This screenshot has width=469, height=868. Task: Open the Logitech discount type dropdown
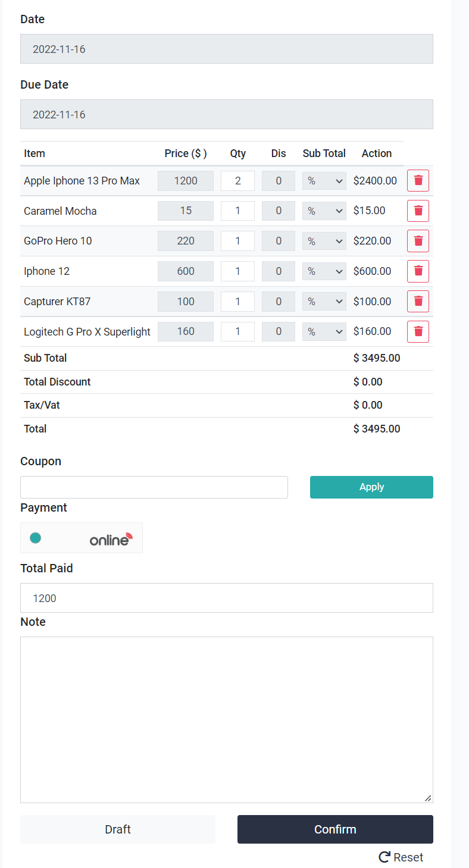click(x=324, y=331)
